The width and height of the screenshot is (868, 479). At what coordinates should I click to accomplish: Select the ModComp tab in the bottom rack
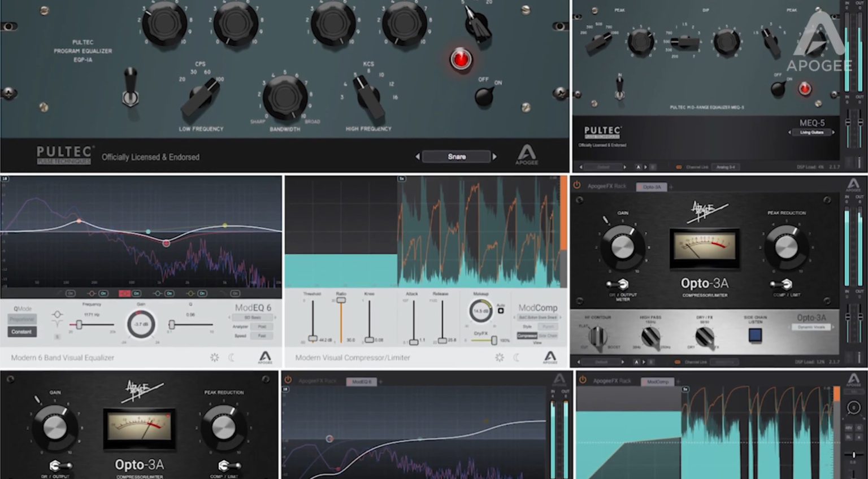657,382
